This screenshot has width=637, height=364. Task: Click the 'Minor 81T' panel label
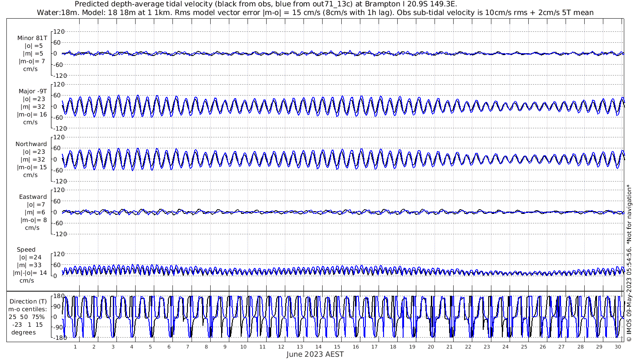32,38
